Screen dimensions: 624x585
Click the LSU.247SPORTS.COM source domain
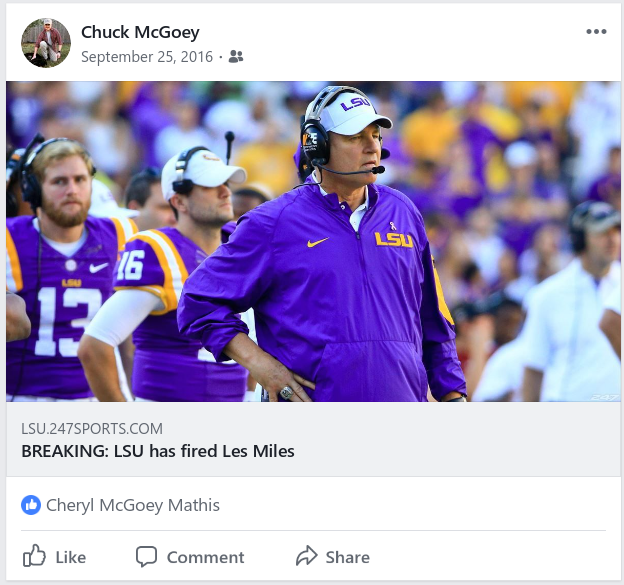coord(92,429)
